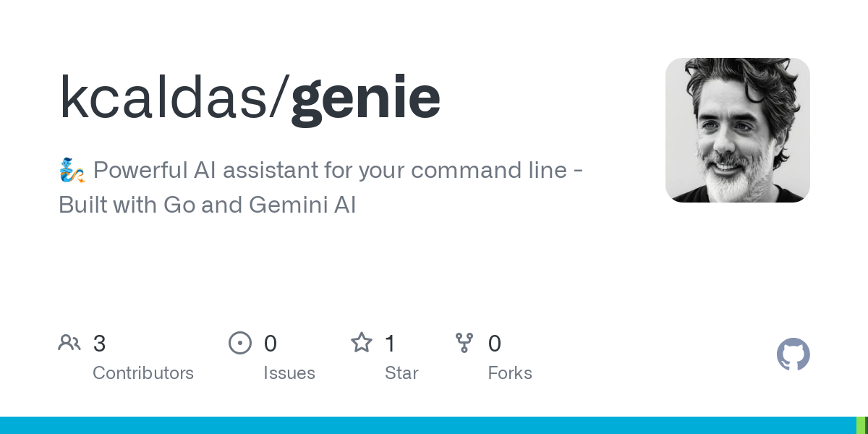Open the owner avatar photo
This screenshot has height=434, width=868.
point(737,130)
